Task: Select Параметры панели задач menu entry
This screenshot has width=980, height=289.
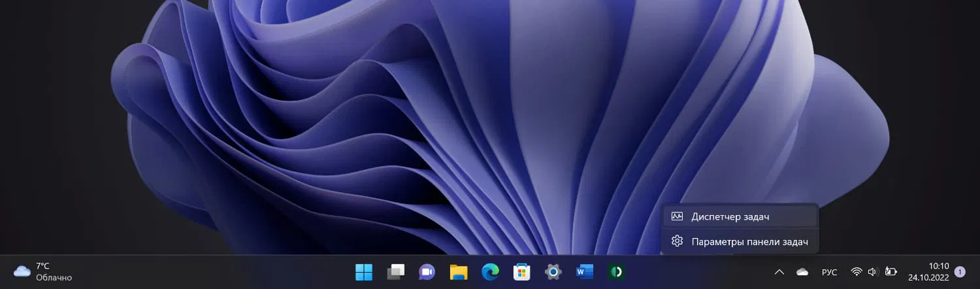Action: (x=740, y=241)
